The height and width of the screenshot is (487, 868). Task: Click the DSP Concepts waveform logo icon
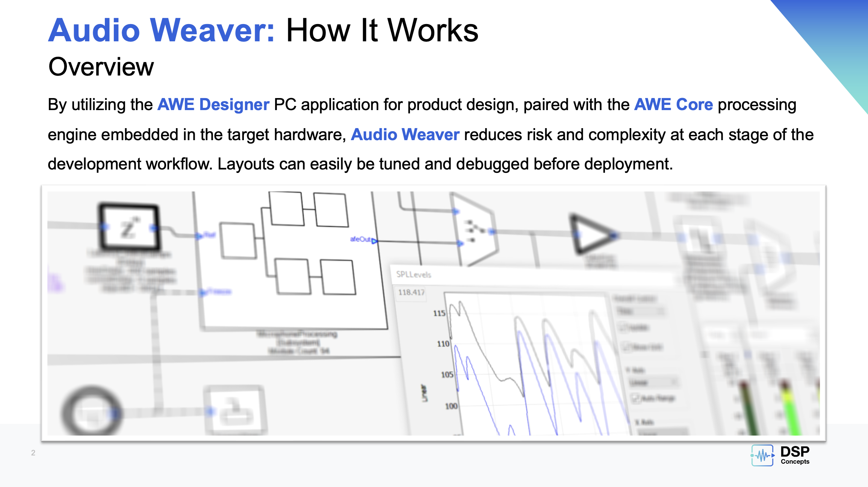[x=762, y=455]
